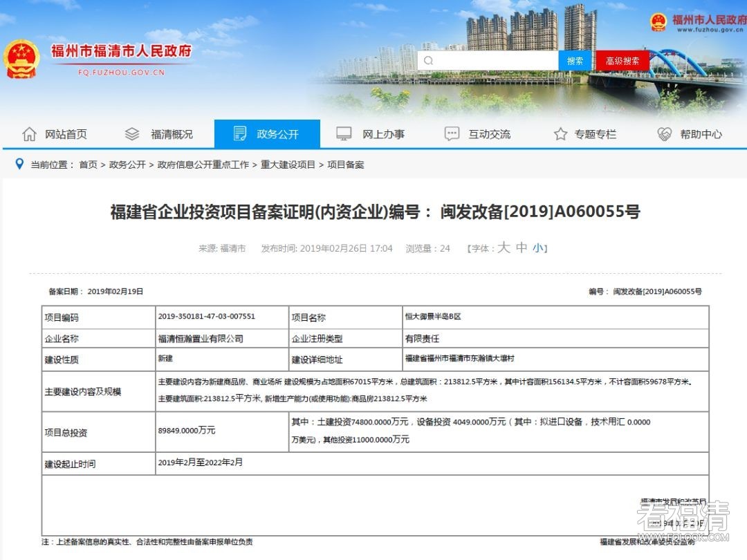Image resolution: width=747 pixels, height=560 pixels.
Task: Click the footnote 注：上述备案信息的真实性
Action: pyautogui.click(x=147, y=542)
